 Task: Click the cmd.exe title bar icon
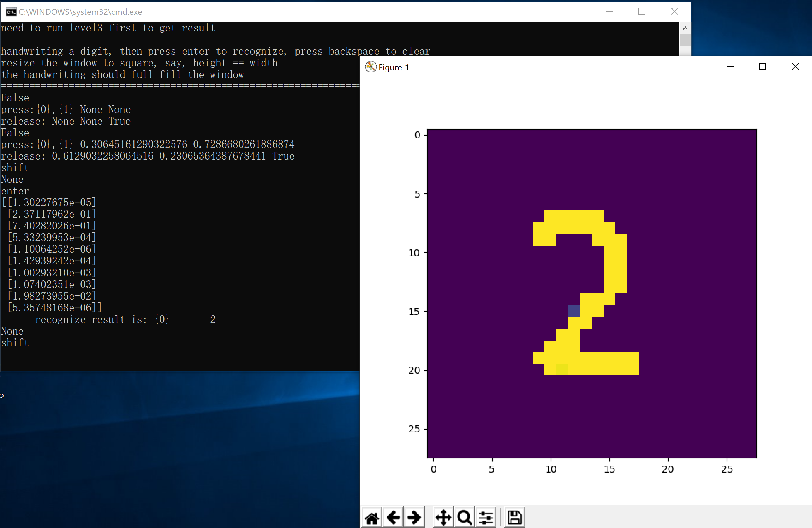click(11, 12)
